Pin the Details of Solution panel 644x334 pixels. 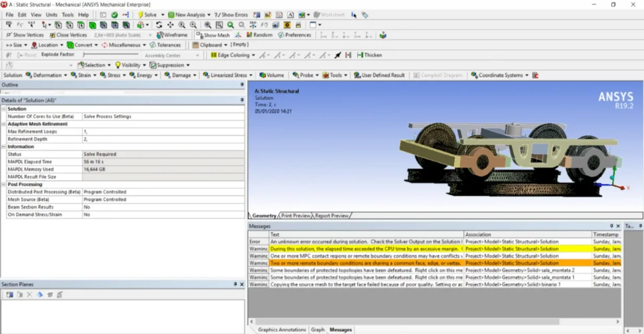[241, 100]
